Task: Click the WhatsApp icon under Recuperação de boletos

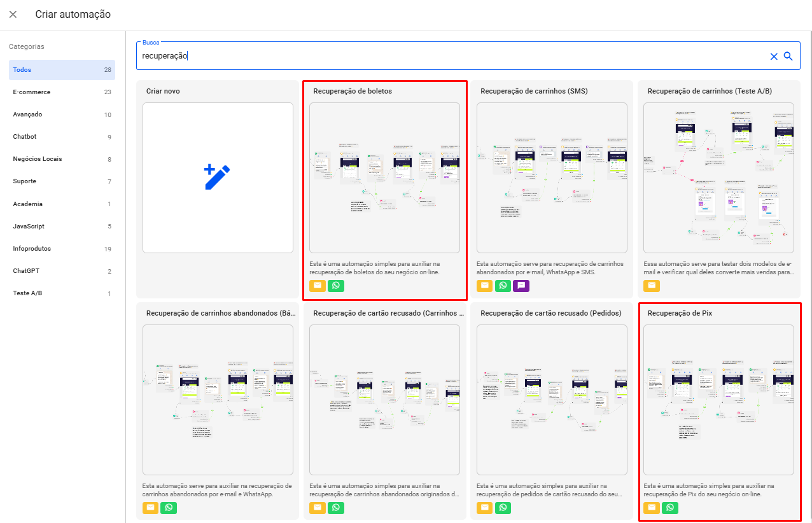Action: [x=336, y=286]
